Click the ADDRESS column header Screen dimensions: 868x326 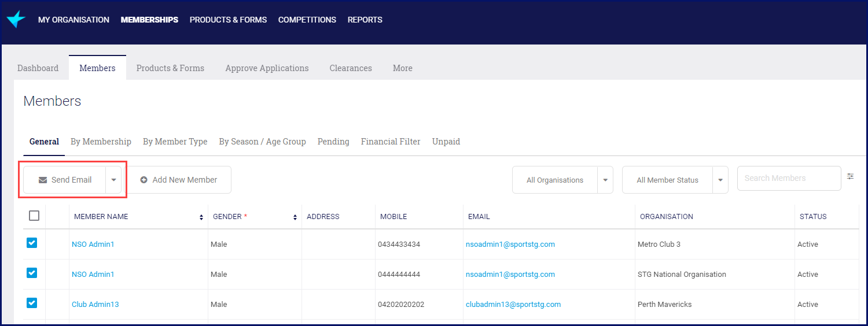coord(323,217)
